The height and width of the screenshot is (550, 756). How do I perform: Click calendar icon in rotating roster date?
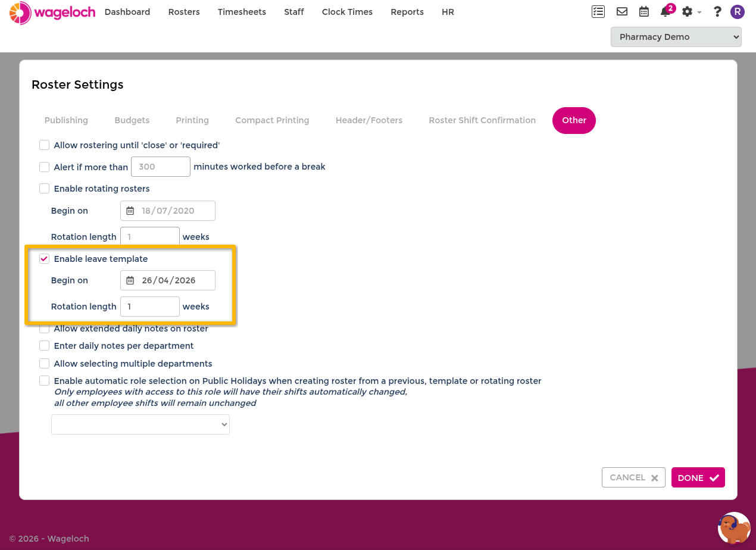tap(130, 211)
